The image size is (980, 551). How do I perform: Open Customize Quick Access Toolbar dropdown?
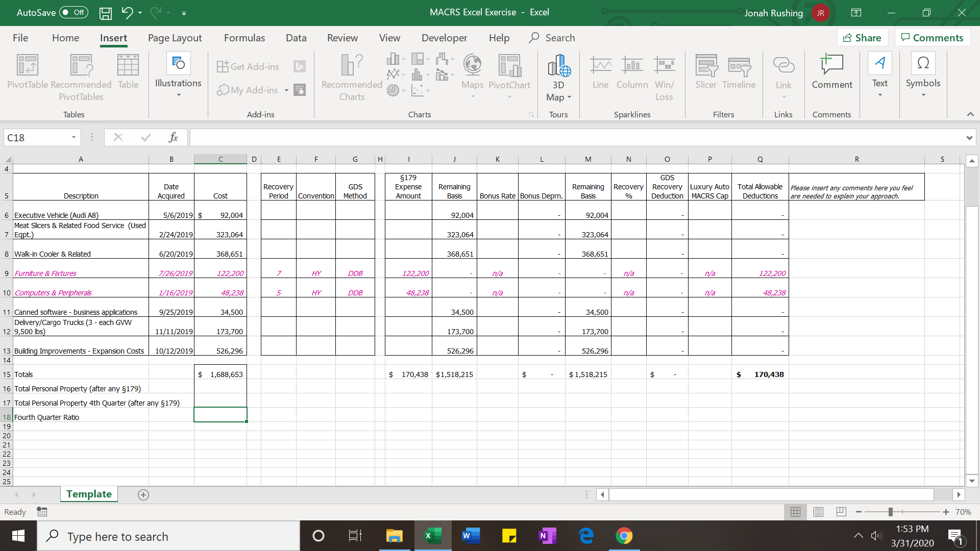[184, 14]
